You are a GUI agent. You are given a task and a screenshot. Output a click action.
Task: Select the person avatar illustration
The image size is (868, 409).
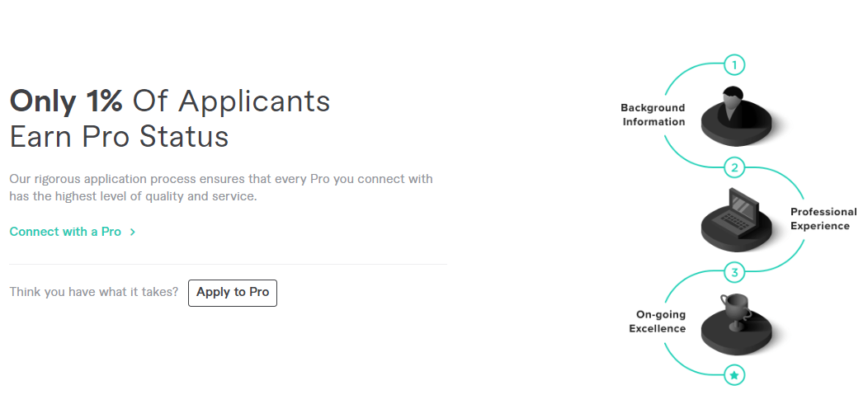click(x=736, y=116)
